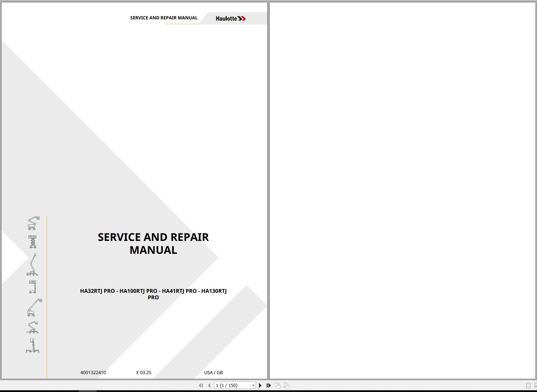Click the document number 4001322410
This screenshot has height=392, width=537.
click(x=93, y=372)
